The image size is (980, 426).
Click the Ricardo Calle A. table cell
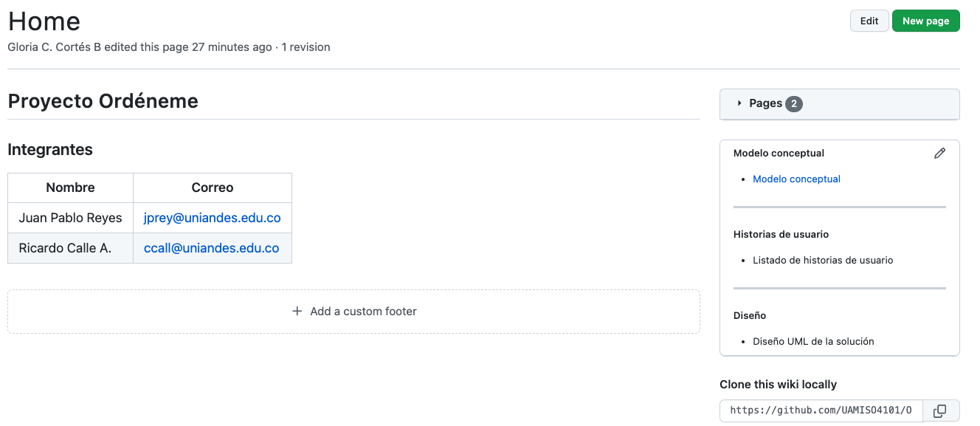coord(71,248)
